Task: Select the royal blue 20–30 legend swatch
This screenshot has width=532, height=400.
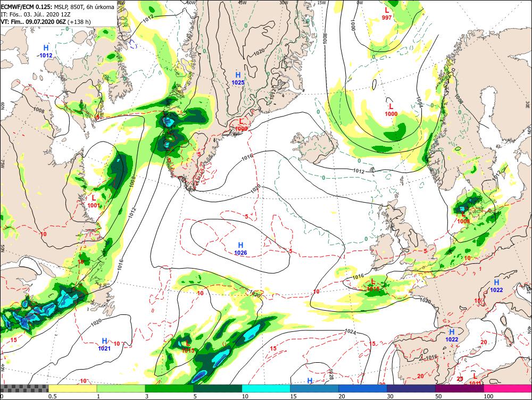Action: [363, 388]
